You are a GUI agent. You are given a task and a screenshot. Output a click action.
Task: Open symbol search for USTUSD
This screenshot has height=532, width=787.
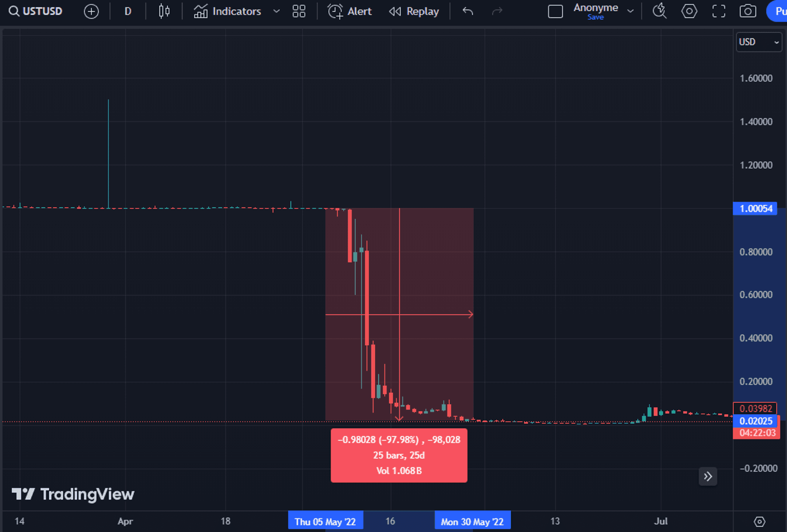pos(35,11)
